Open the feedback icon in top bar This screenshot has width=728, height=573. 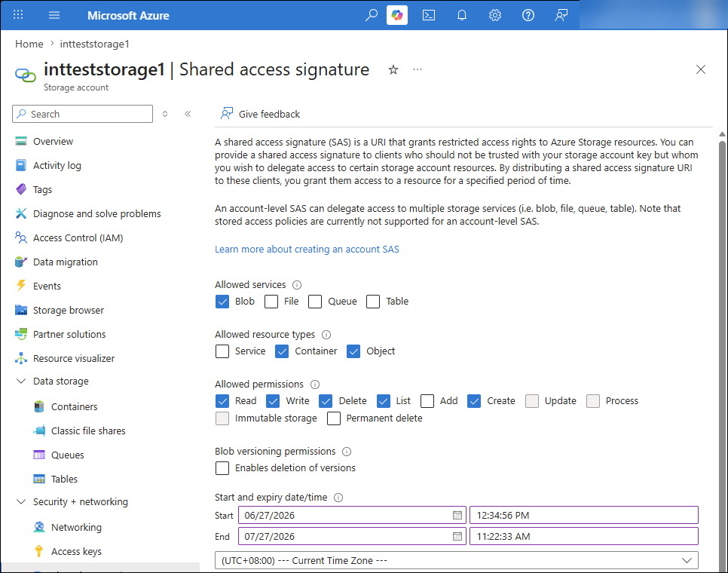click(561, 15)
